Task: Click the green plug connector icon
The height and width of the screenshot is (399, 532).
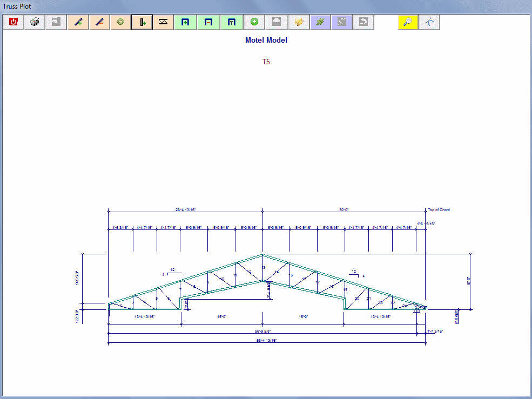Action: click(x=320, y=22)
